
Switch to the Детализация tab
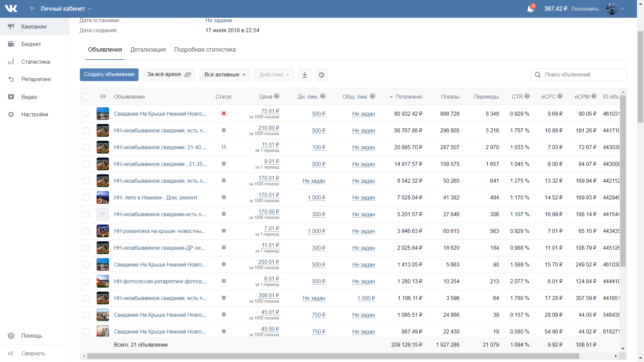point(148,50)
